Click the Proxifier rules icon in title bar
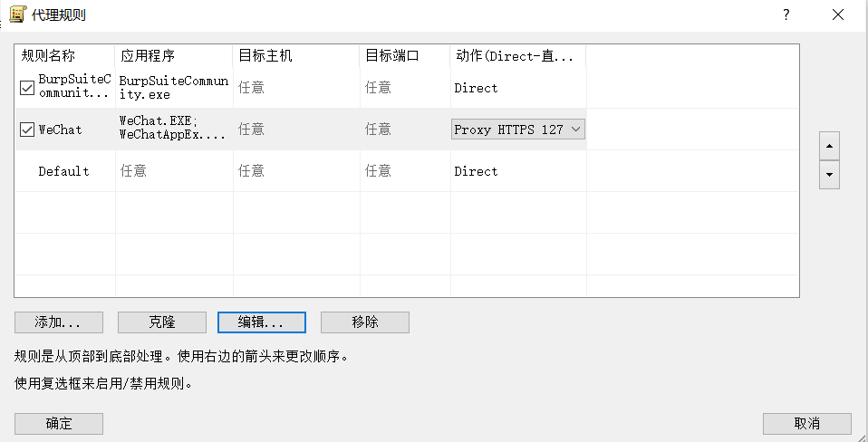Image resolution: width=868 pixels, height=442 pixels. 18,14
